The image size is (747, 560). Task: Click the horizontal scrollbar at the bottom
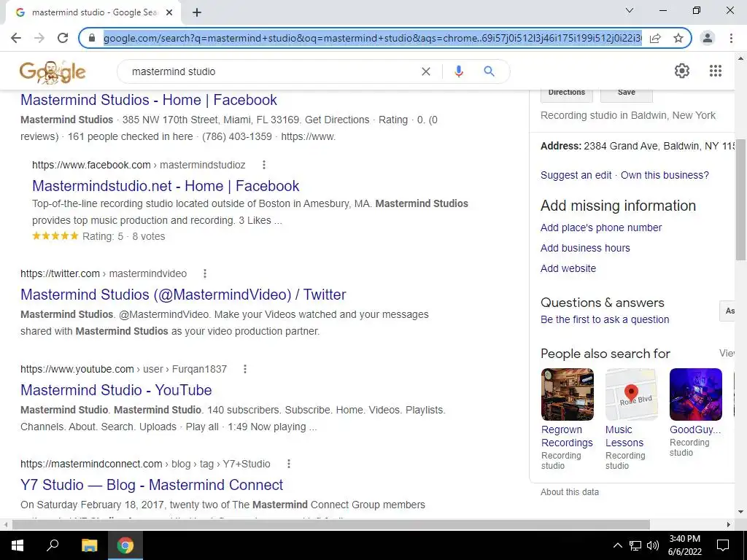(x=331, y=525)
